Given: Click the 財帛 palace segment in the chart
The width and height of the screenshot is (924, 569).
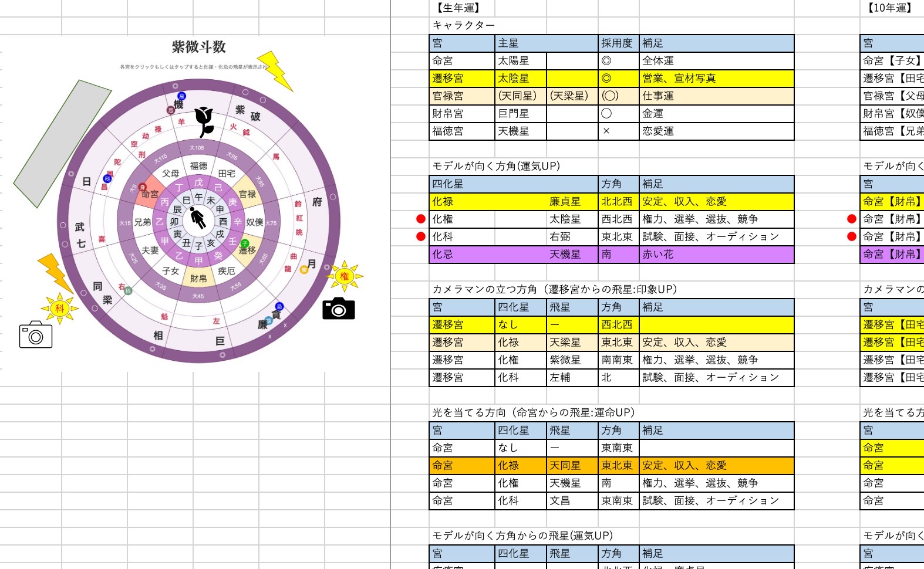Looking at the screenshot, I should coord(198,278).
